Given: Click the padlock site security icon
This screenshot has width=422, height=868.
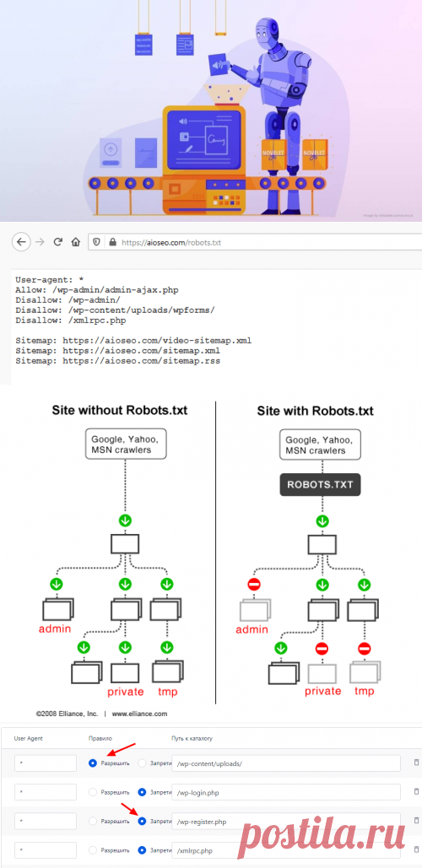Looking at the screenshot, I should [x=114, y=242].
